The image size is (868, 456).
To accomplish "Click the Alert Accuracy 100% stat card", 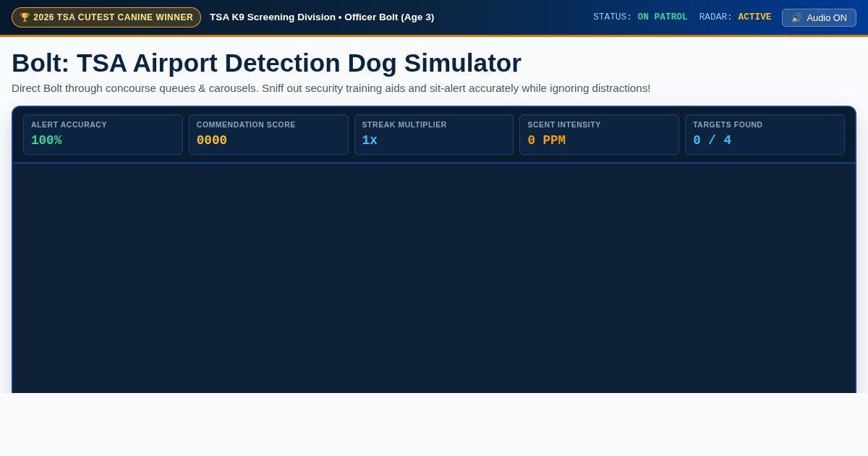I will pos(103,135).
